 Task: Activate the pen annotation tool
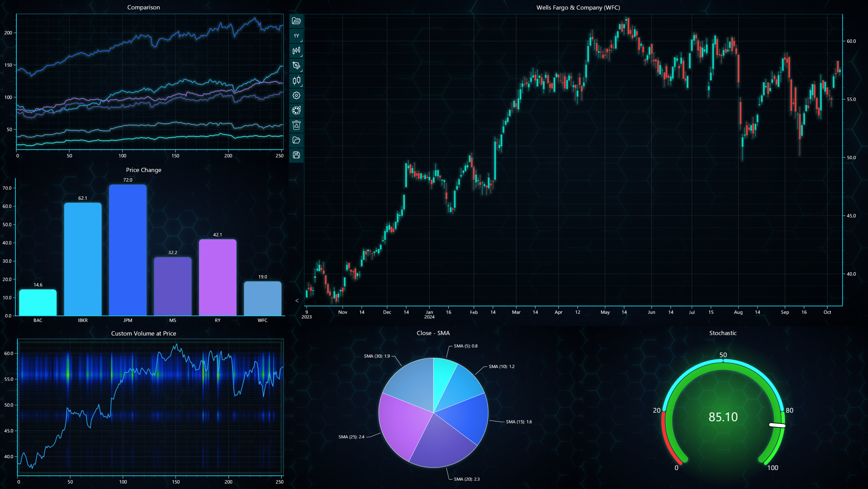click(x=296, y=65)
